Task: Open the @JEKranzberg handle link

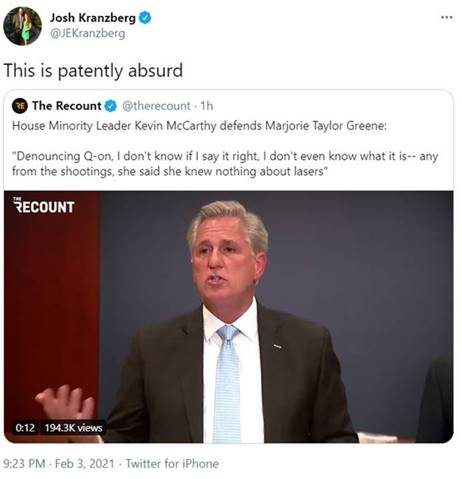Action: tap(88, 34)
